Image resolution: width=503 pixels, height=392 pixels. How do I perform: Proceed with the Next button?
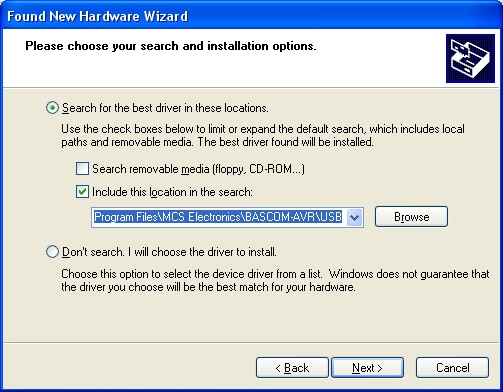(367, 368)
